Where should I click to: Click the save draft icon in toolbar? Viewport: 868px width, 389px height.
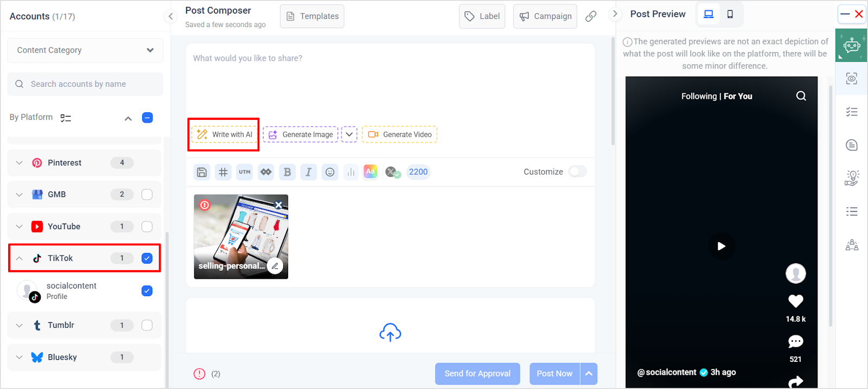[202, 172]
